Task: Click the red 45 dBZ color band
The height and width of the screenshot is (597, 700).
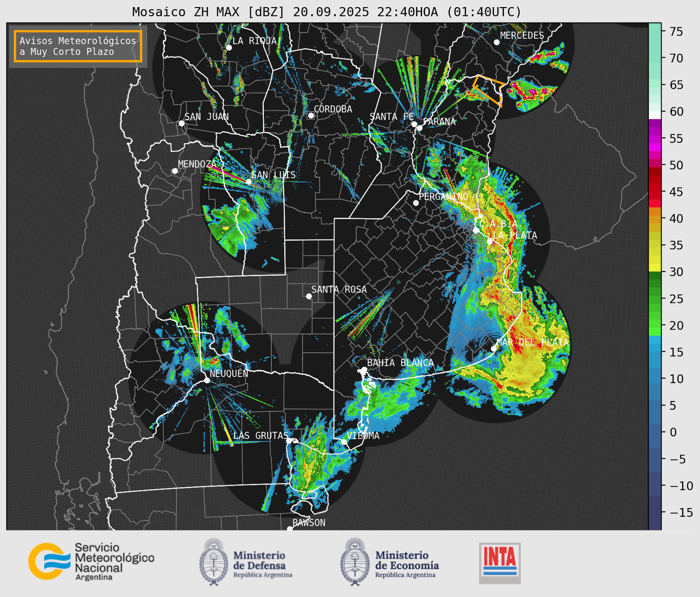Action: [655, 192]
